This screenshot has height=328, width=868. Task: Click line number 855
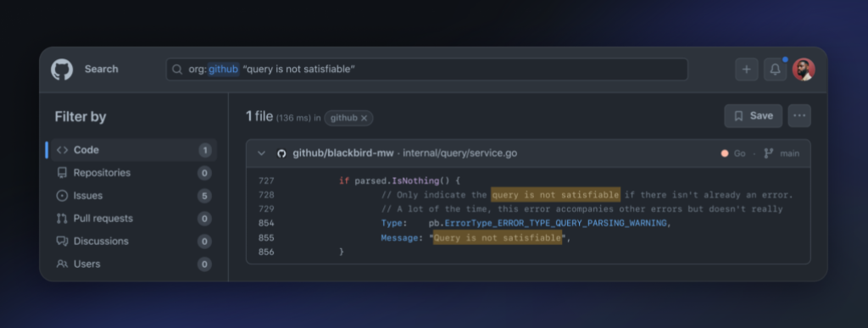[266, 238]
